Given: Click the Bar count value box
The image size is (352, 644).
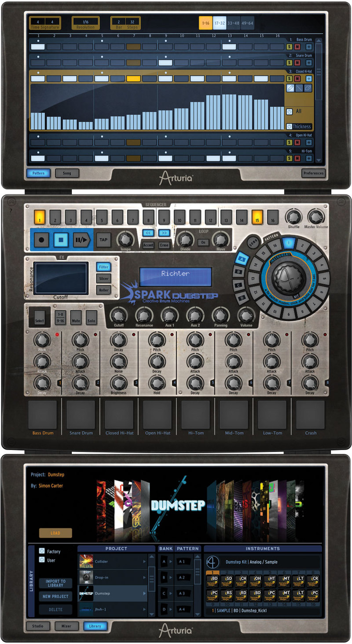Looking at the screenshot, I should point(118,22).
